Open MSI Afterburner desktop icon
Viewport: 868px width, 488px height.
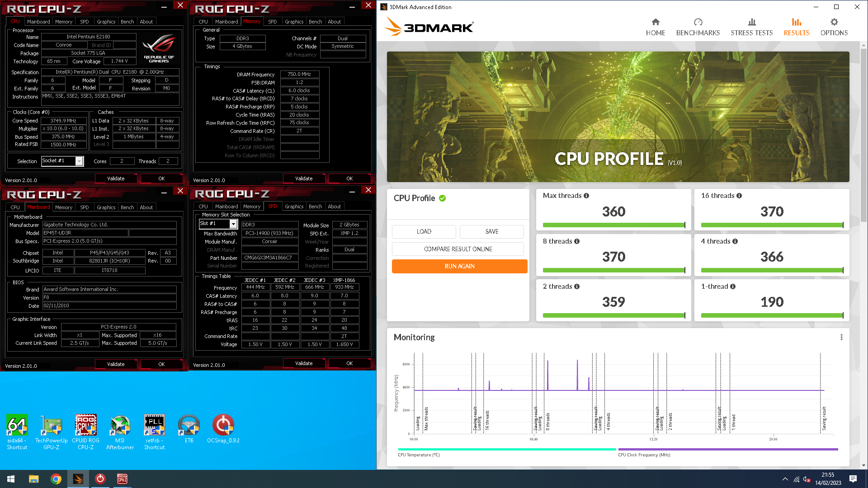(120, 432)
